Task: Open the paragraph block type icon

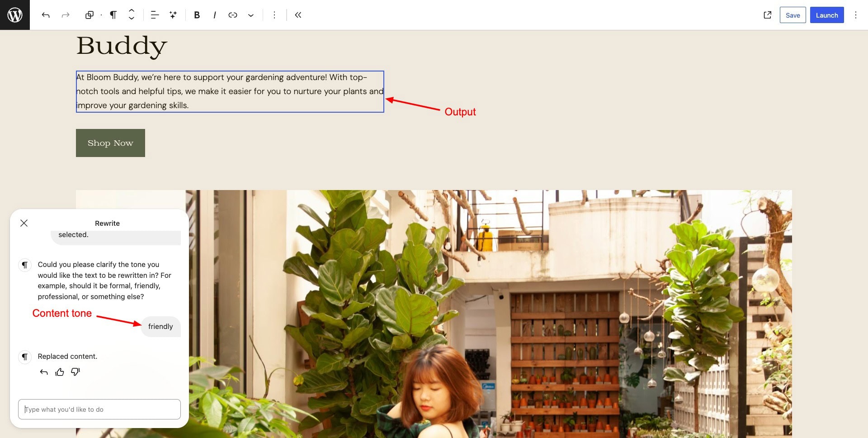Action: point(113,15)
